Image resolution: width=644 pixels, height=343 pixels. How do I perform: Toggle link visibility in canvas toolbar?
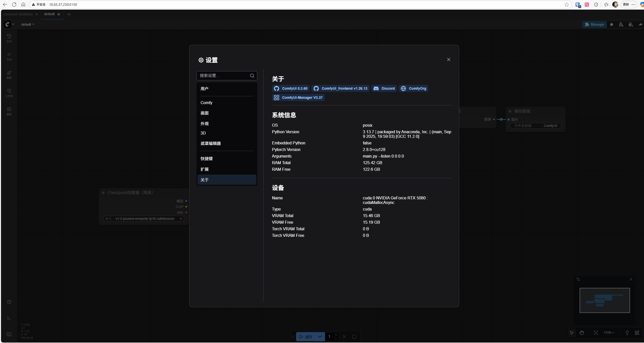coord(637,333)
